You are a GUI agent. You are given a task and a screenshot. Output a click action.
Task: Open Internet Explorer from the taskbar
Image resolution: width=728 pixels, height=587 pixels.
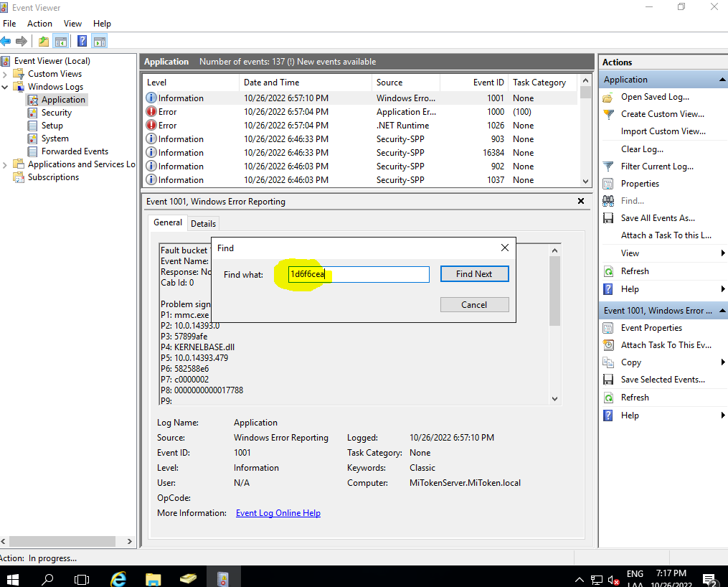click(118, 579)
